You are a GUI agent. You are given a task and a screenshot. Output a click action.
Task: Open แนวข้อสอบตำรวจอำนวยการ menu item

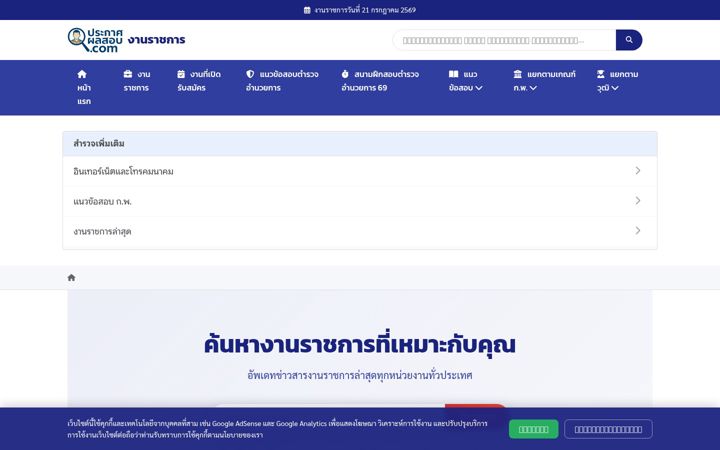click(x=282, y=81)
